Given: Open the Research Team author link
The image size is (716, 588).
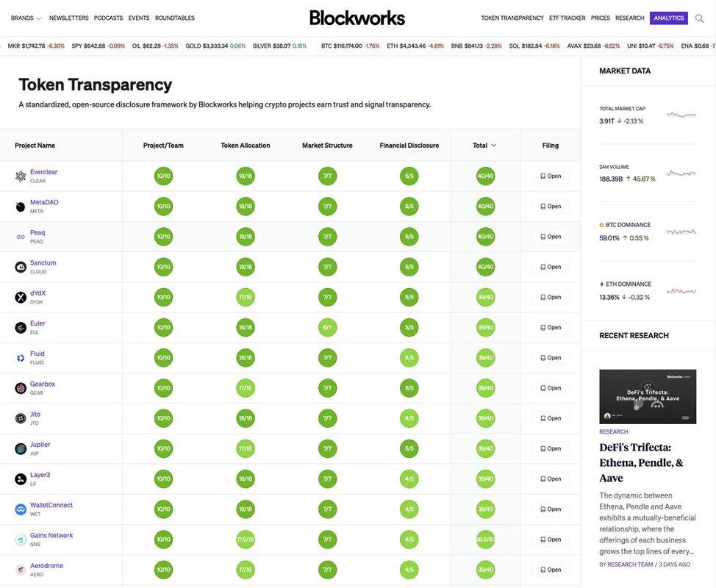Looking at the screenshot, I should pyautogui.click(x=630, y=564).
